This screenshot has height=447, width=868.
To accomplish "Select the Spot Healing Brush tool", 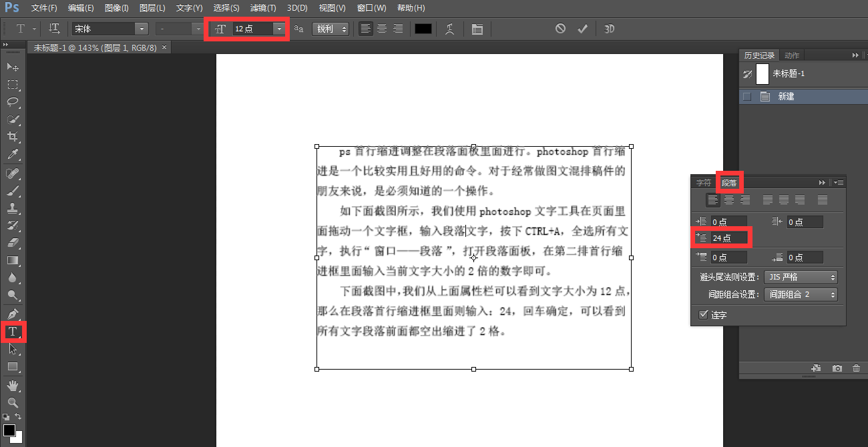I will click(12, 173).
